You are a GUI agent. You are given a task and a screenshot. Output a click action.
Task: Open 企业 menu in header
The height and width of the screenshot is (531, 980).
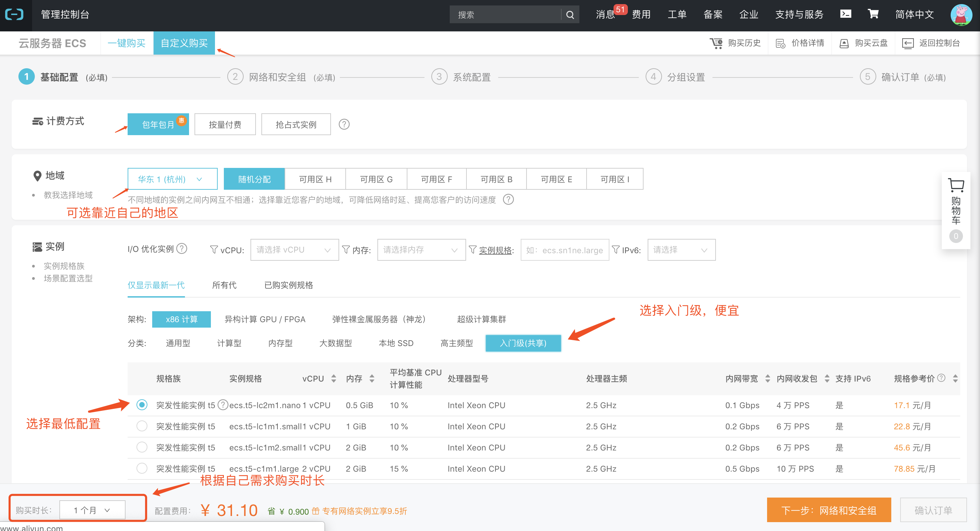[748, 14]
